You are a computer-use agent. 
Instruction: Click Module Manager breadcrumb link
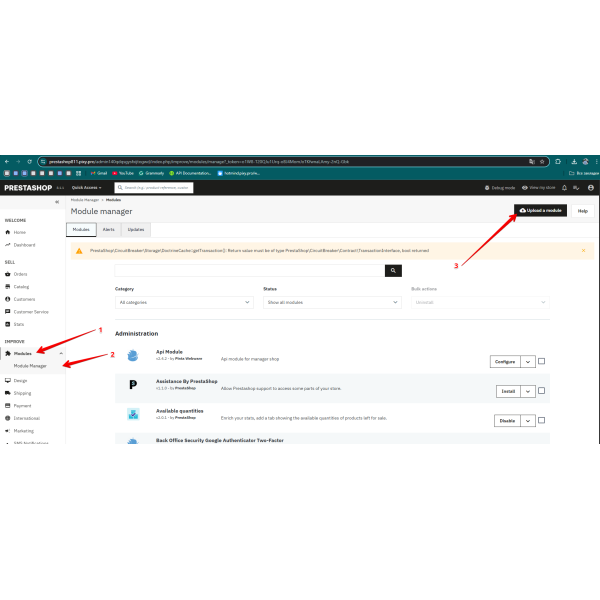coord(85,200)
